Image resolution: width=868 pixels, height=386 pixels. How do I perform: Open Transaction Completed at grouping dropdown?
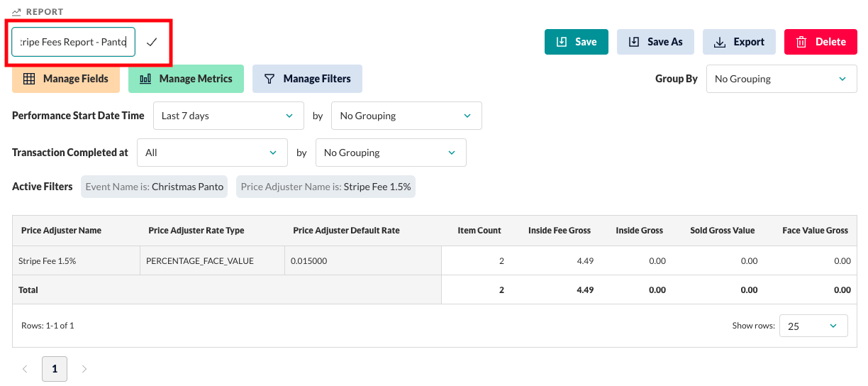(391, 153)
